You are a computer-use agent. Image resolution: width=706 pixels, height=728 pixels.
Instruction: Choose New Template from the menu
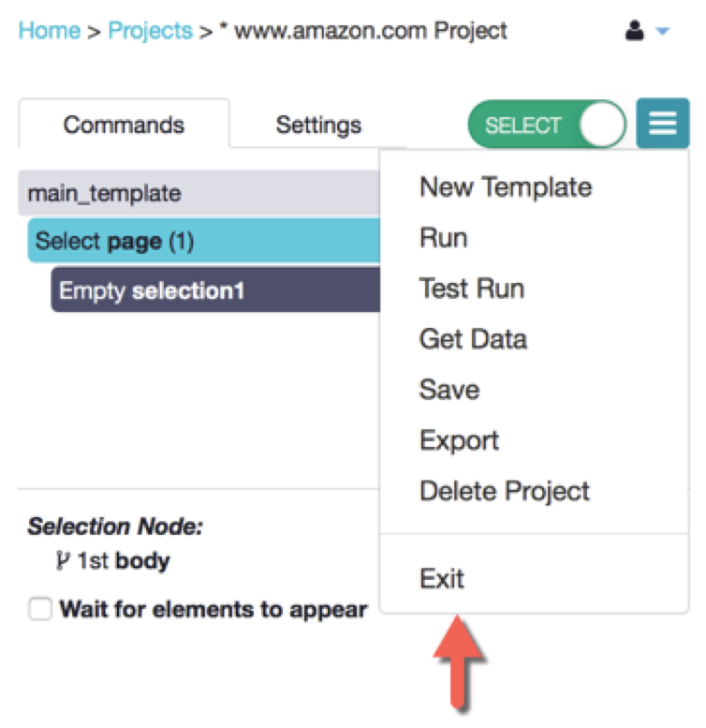pos(506,187)
